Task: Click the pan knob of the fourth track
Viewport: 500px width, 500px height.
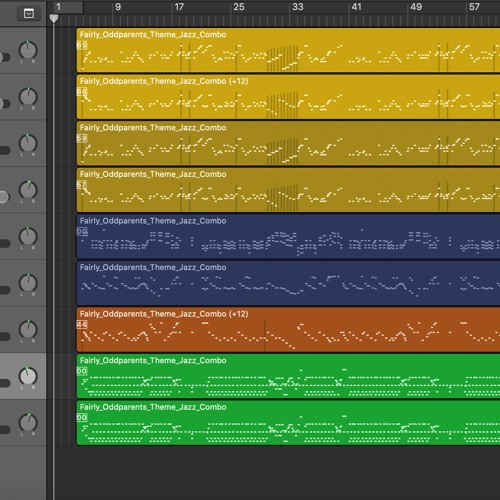Action: [28, 190]
